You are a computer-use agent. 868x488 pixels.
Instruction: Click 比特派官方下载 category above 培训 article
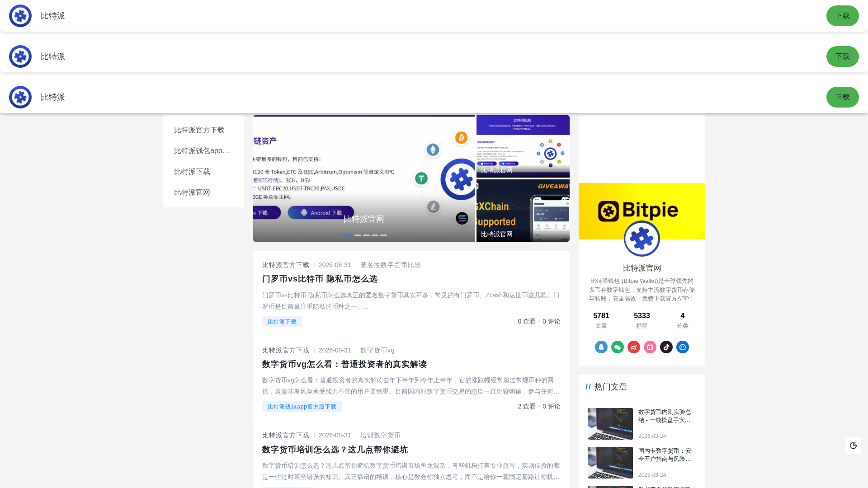[x=286, y=435]
